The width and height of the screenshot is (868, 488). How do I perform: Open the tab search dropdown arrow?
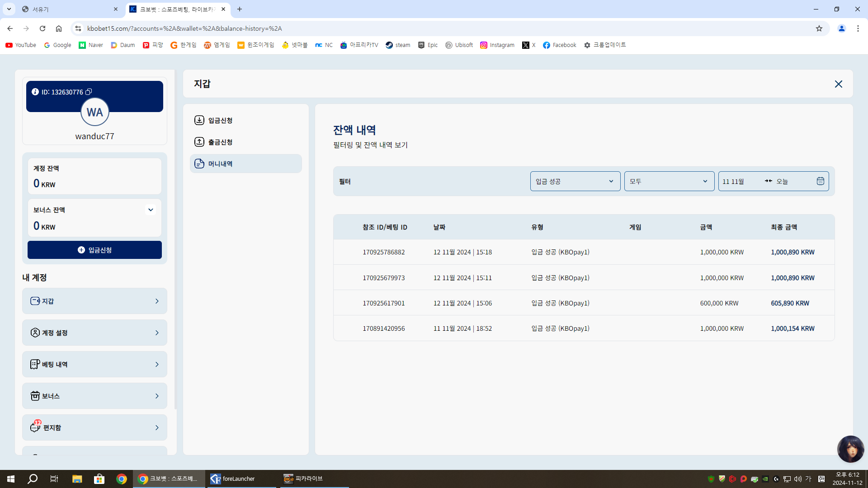coord(9,9)
